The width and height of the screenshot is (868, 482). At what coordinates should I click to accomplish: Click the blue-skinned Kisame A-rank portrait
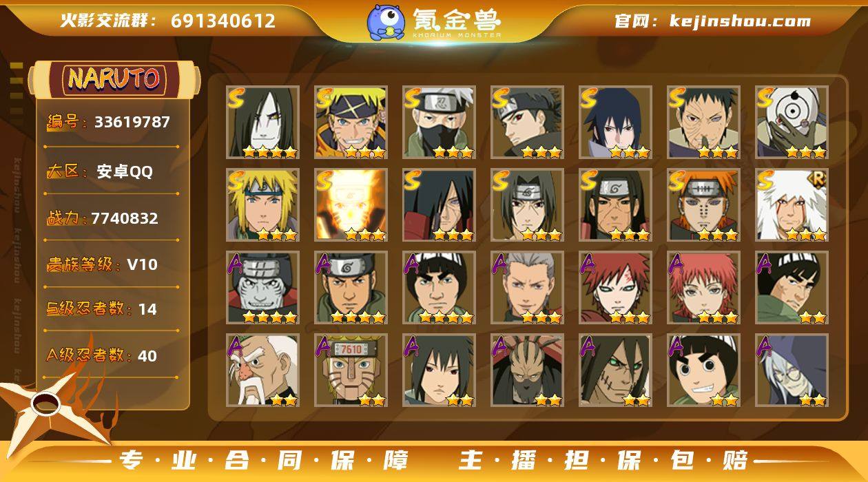point(262,288)
